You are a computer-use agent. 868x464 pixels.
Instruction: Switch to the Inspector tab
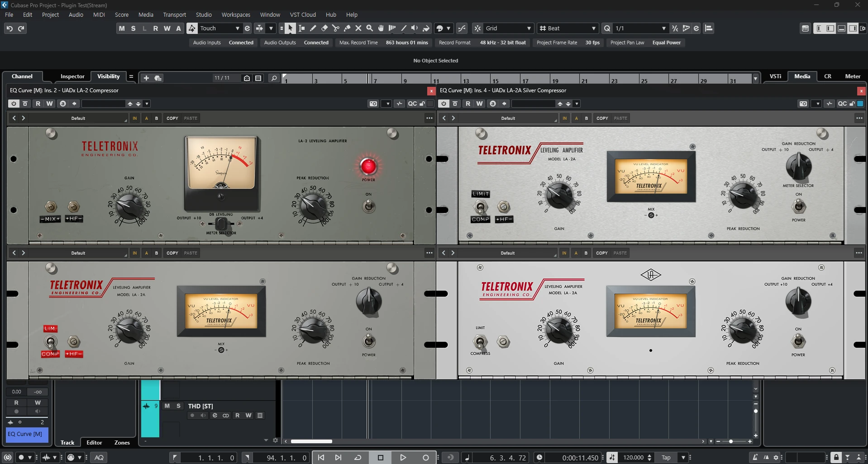pyautogui.click(x=72, y=76)
